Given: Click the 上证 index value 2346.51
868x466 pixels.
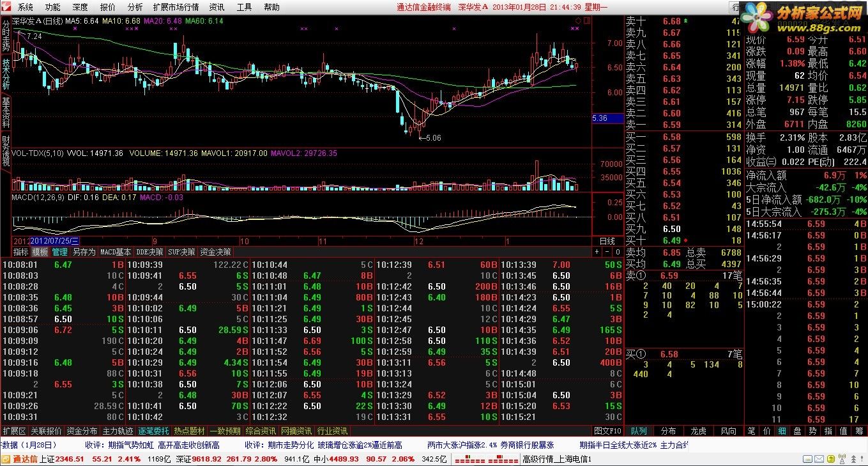Looking at the screenshot, I should click(70, 459).
